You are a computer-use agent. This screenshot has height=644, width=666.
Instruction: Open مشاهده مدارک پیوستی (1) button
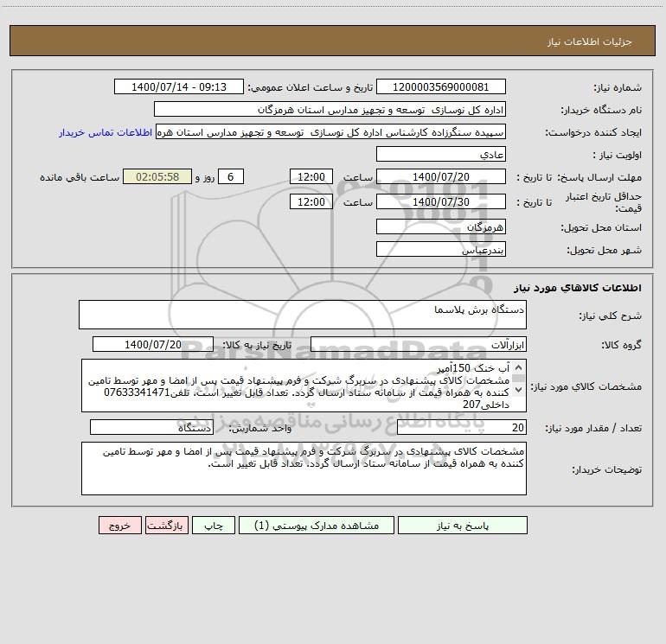coord(317,526)
